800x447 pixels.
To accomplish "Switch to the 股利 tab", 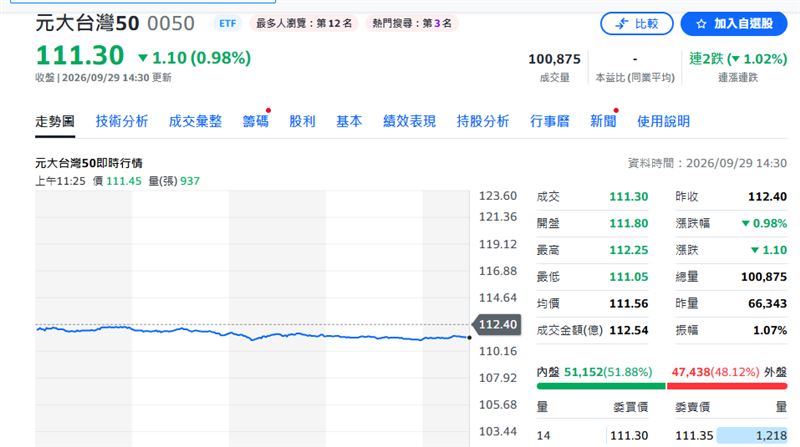I will 303,121.
